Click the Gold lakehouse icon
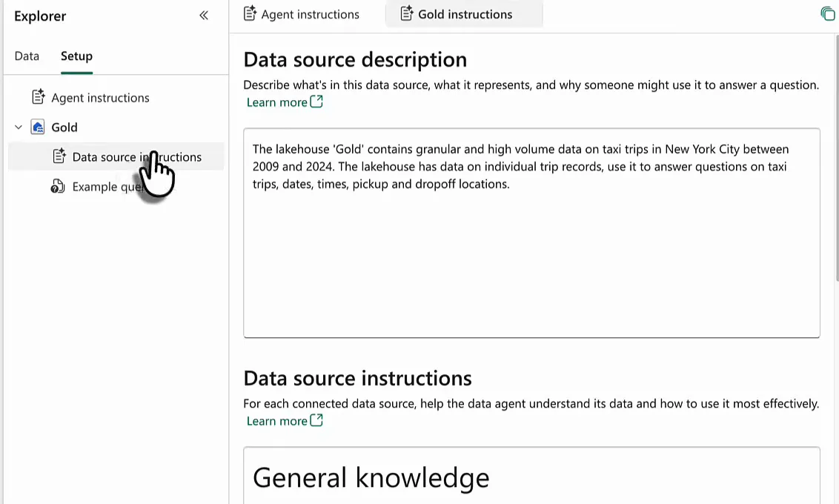 pos(38,127)
